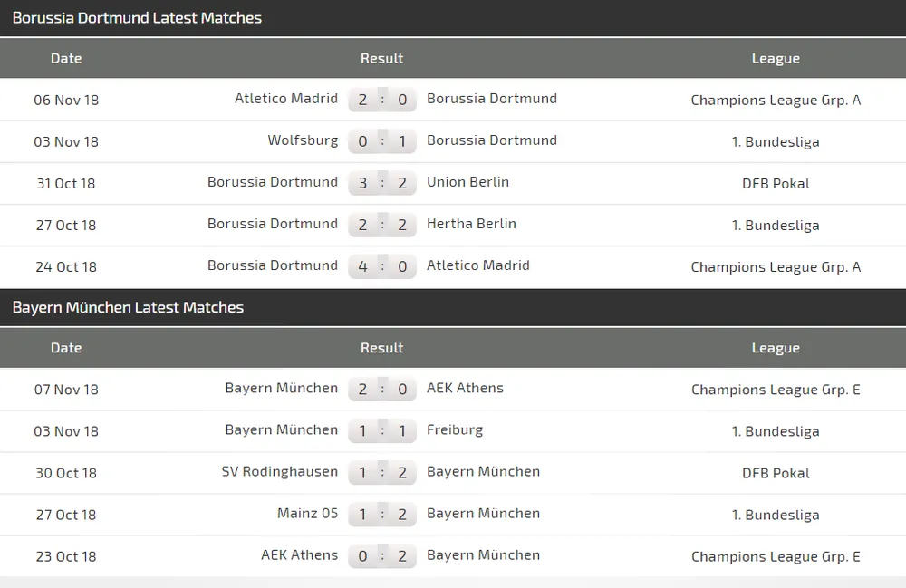Select the Wolfsburg team link
Image resolution: width=906 pixels, height=588 pixels.
click(303, 140)
